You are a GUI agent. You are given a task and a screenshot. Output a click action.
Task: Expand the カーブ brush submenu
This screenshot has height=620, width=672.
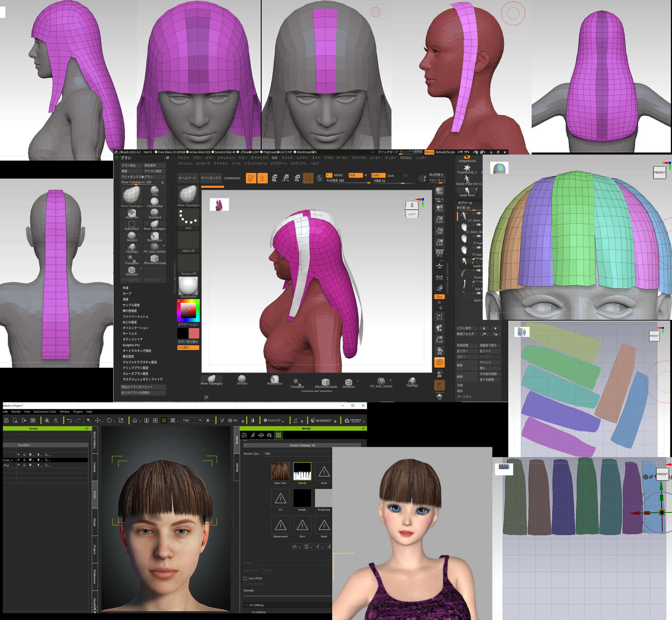pyautogui.click(x=127, y=293)
